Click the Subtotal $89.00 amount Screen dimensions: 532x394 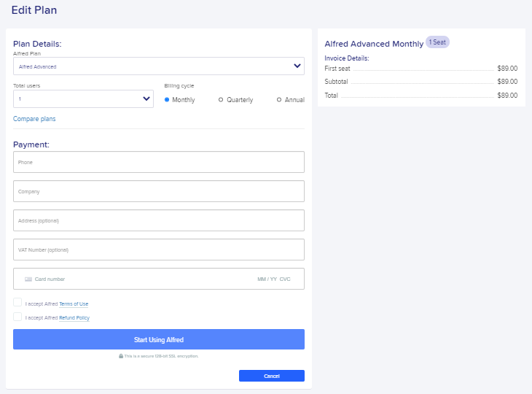[x=507, y=82]
